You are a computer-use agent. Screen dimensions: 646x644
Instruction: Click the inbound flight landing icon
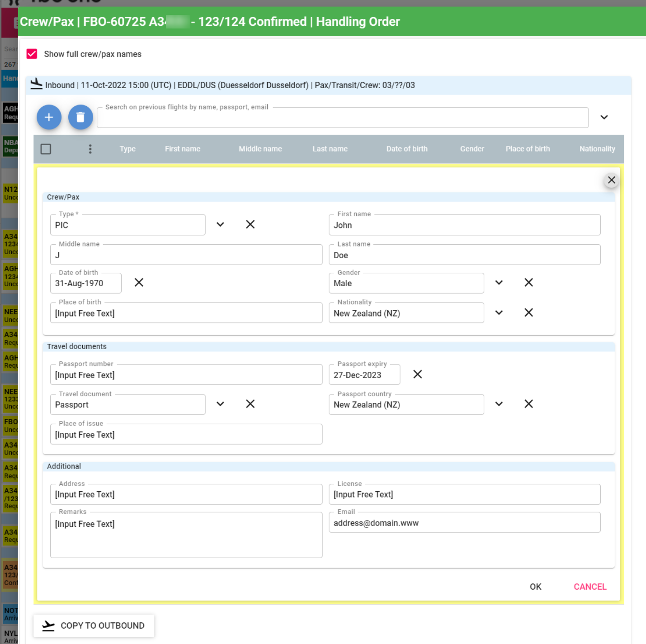pos(36,84)
